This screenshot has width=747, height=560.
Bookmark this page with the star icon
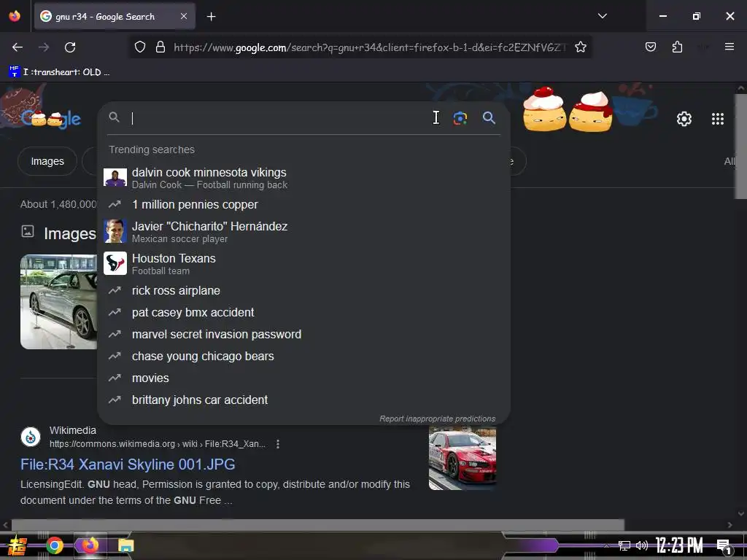[x=580, y=47]
